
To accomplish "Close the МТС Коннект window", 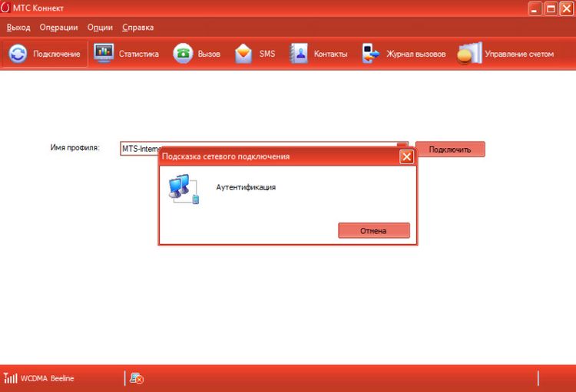I will 567,8.
